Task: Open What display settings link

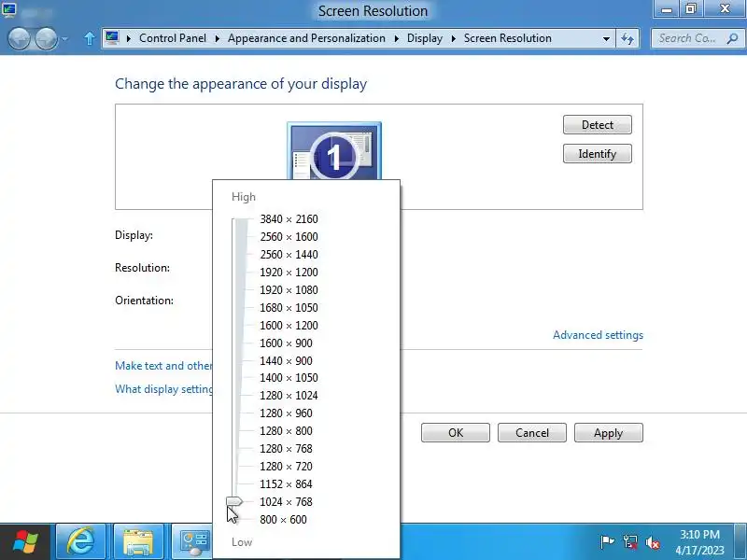Action: (x=163, y=389)
